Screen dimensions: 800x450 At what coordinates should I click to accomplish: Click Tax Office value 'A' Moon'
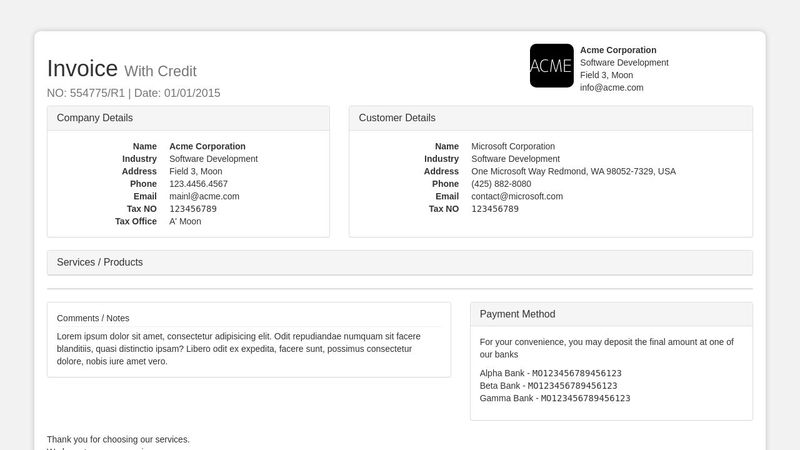coord(185,221)
